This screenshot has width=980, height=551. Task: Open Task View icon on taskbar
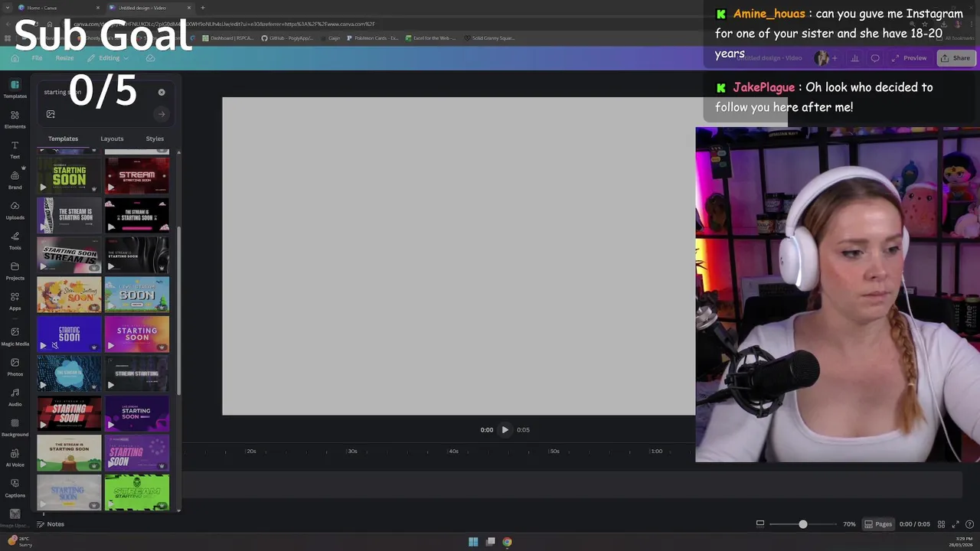point(490,542)
